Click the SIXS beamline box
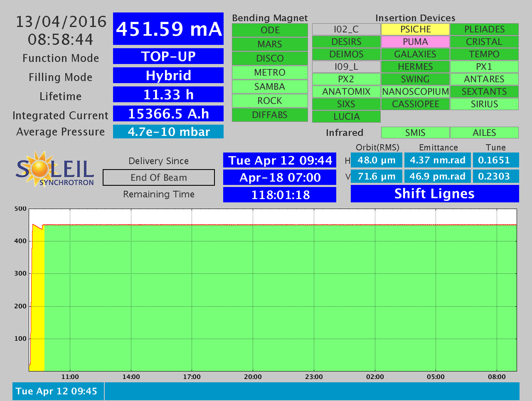Screen dimensions: 532x401 click(346, 104)
